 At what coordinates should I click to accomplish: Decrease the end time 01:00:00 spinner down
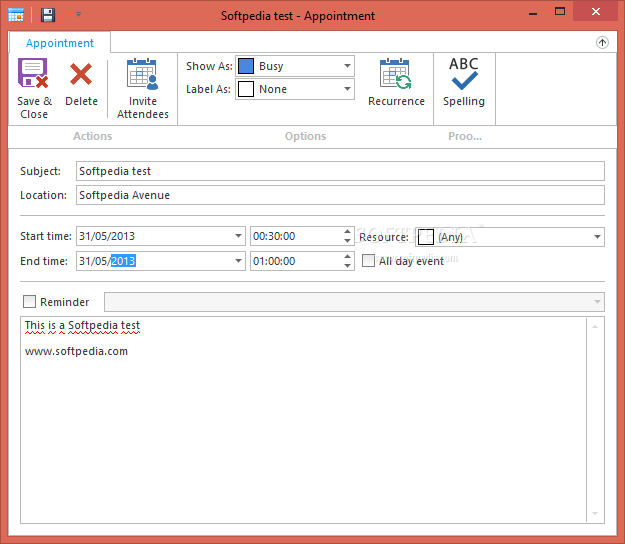click(348, 266)
